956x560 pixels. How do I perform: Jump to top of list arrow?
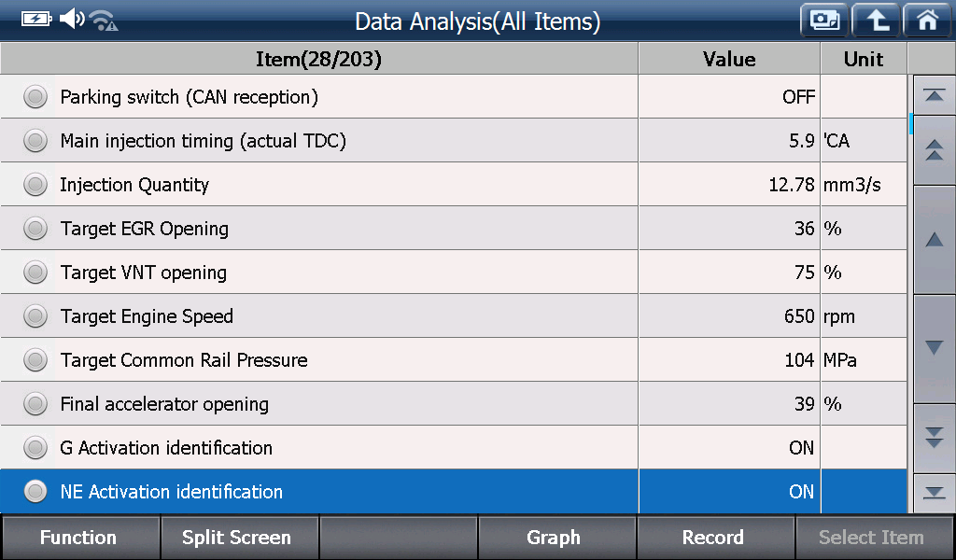pyautogui.click(x=934, y=95)
